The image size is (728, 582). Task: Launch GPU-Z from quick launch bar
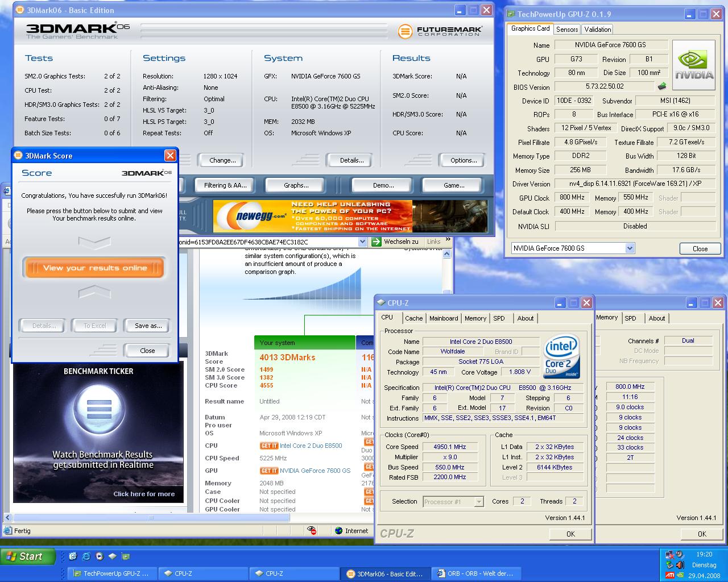(x=126, y=556)
